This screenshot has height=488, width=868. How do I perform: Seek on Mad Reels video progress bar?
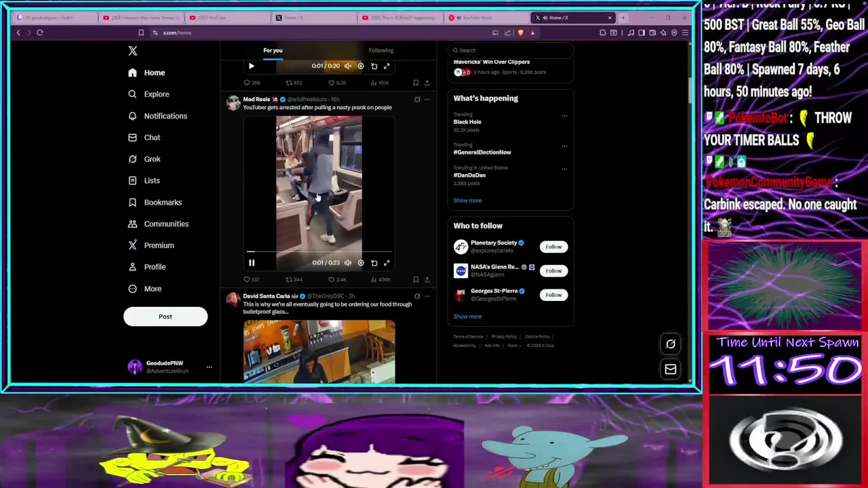319,252
